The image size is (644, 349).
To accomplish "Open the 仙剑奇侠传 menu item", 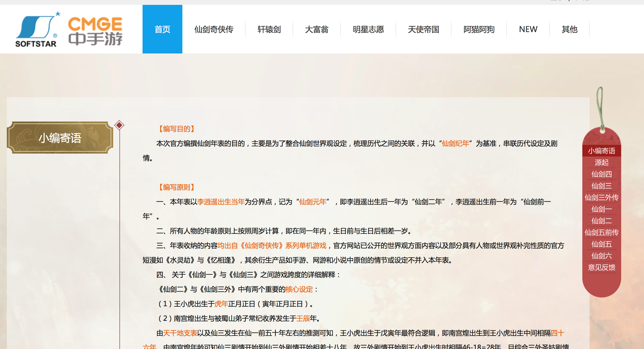I will (x=214, y=29).
